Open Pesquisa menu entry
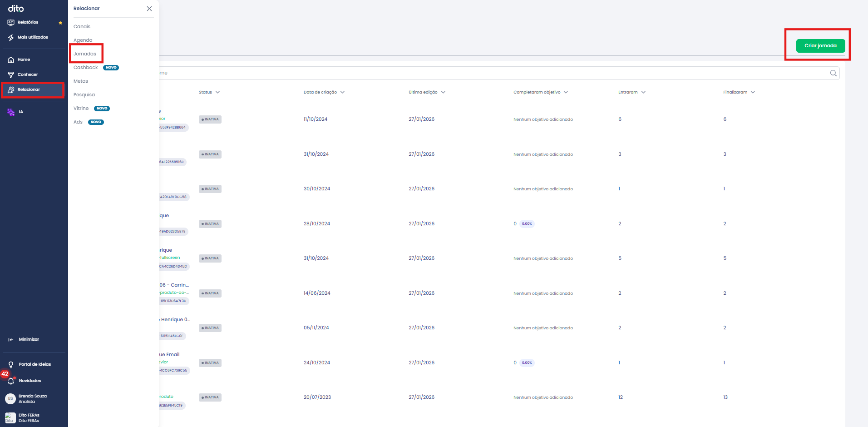This screenshot has width=868, height=427. (x=84, y=95)
